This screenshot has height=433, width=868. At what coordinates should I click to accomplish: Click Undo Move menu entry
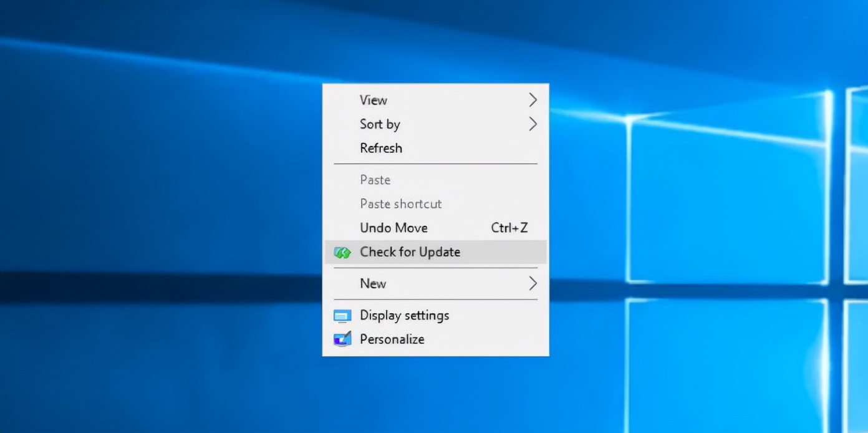click(393, 228)
